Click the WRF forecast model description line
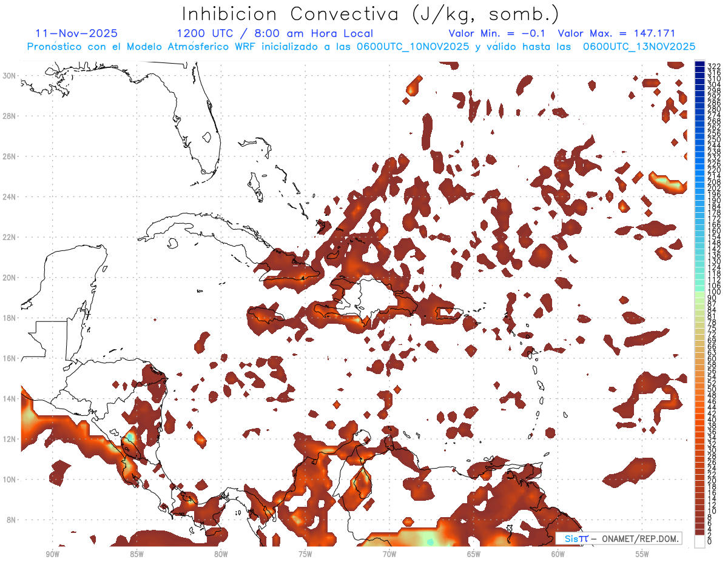The image size is (728, 562). coord(361,46)
